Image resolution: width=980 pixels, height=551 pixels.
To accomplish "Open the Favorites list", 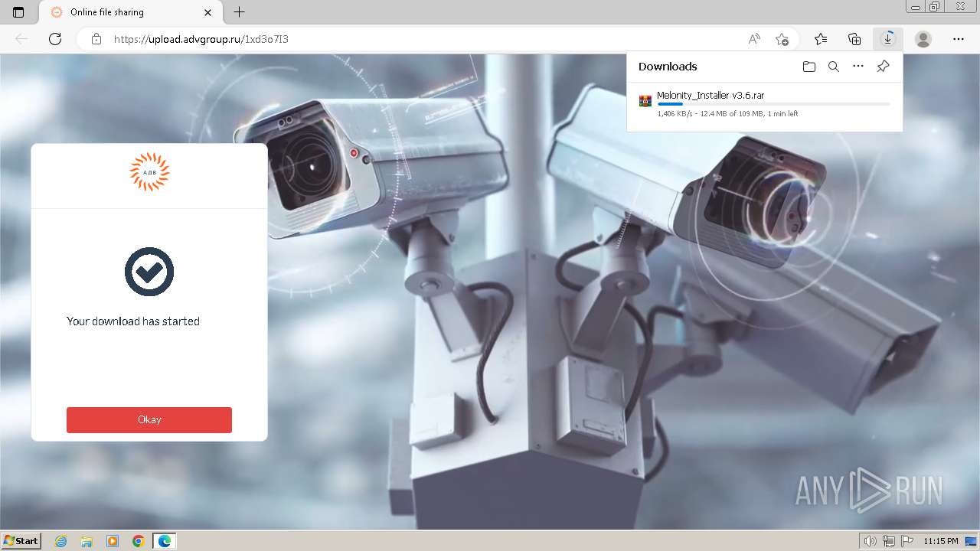I will tap(821, 39).
